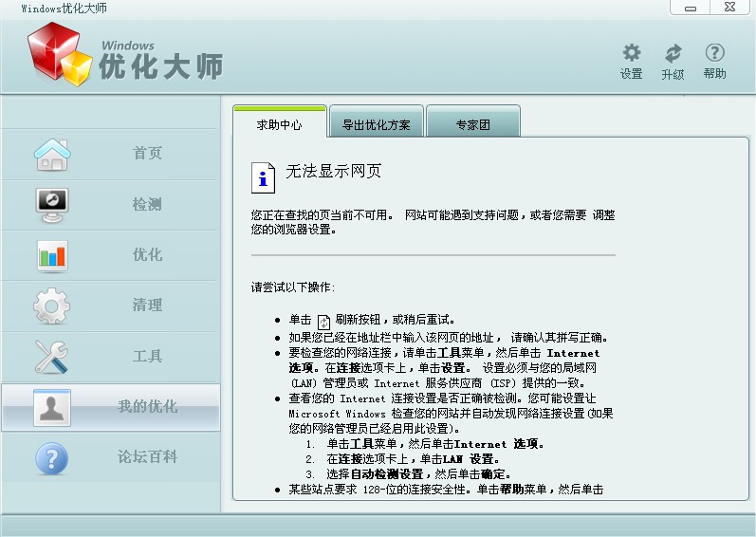Click the 帮助 label in header
756x537 pixels.
(x=714, y=74)
